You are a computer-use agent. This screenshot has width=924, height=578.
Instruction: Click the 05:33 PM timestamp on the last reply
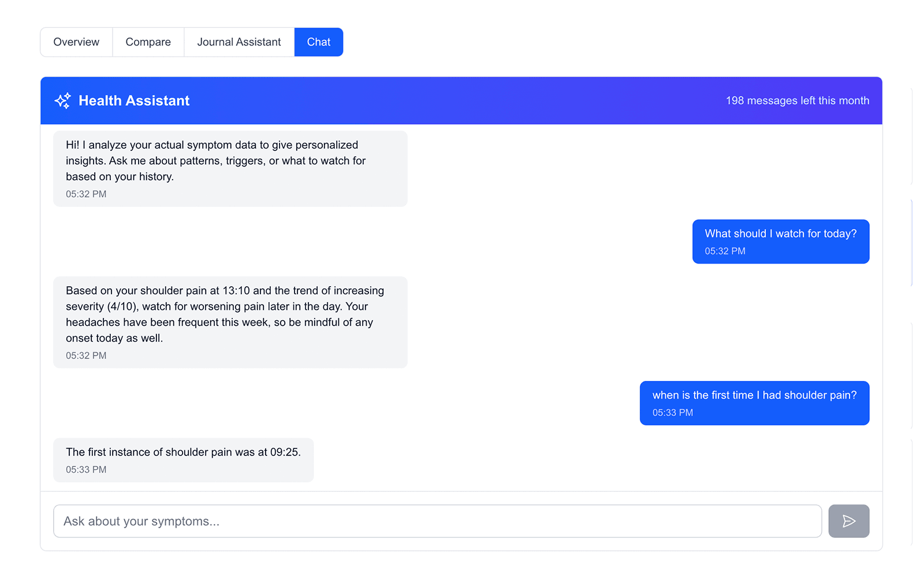[x=85, y=469]
